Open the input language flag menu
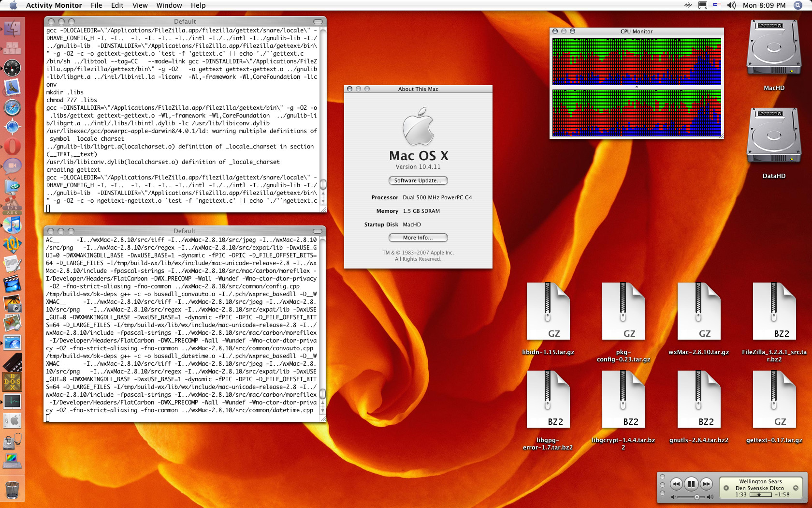Image resolution: width=812 pixels, height=508 pixels. point(717,5)
